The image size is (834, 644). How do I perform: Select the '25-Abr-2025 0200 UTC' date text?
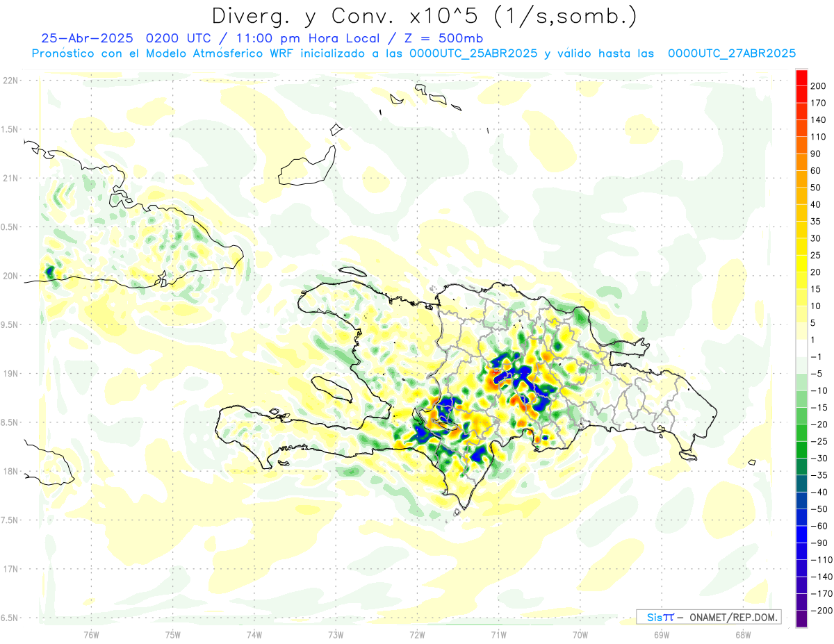pos(126,38)
